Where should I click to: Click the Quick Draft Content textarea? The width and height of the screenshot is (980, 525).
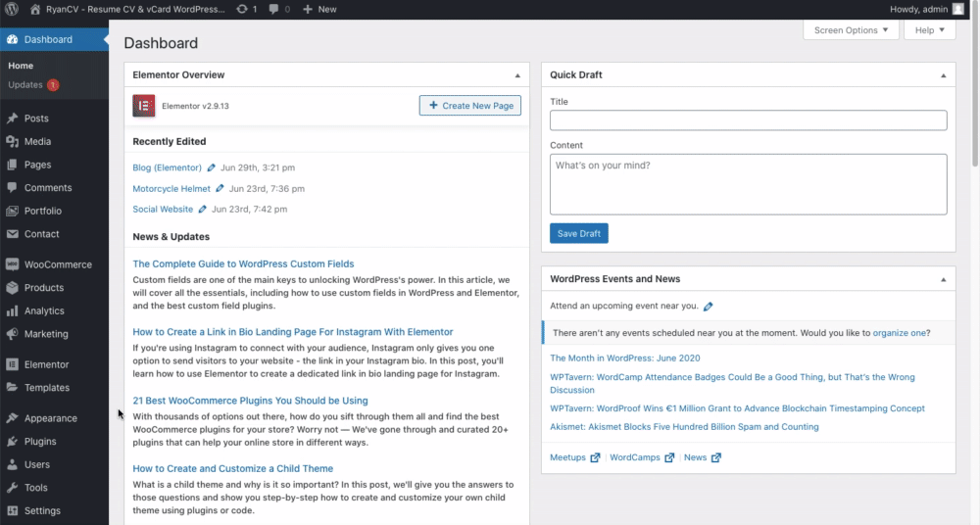click(748, 184)
